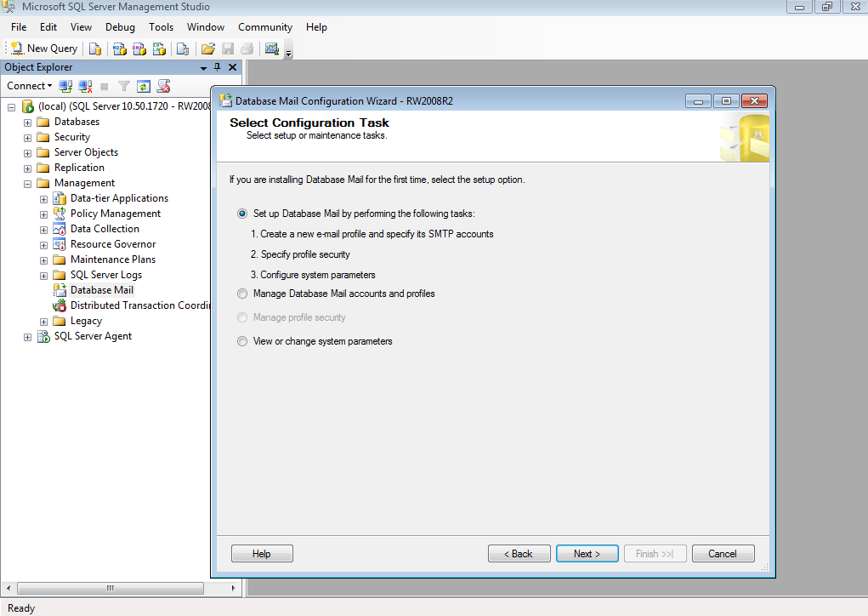868x616 pixels.
Task: Click the '< Back' wizard button
Action: (x=519, y=553)
